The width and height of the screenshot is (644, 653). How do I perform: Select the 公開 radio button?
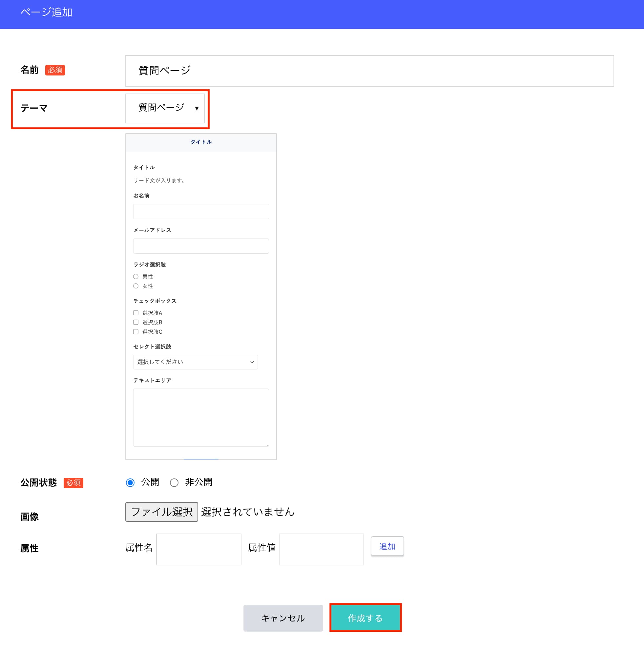pos(130,482)
